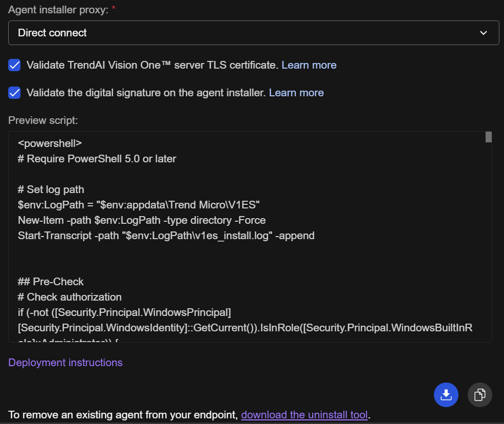This screenshot has height=424, width=504.
Task: Click the '## Pre-Check' heading in the script
Action: coord(51,281)
